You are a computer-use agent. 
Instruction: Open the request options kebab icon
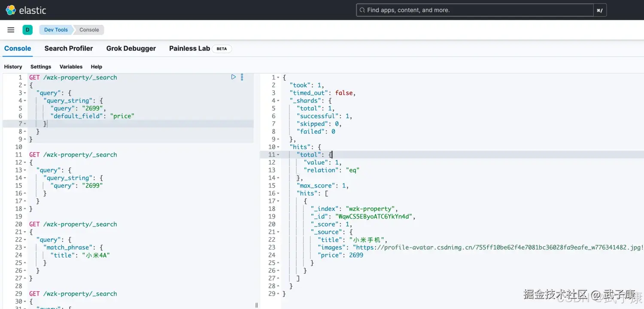click(x=242, y=77)
